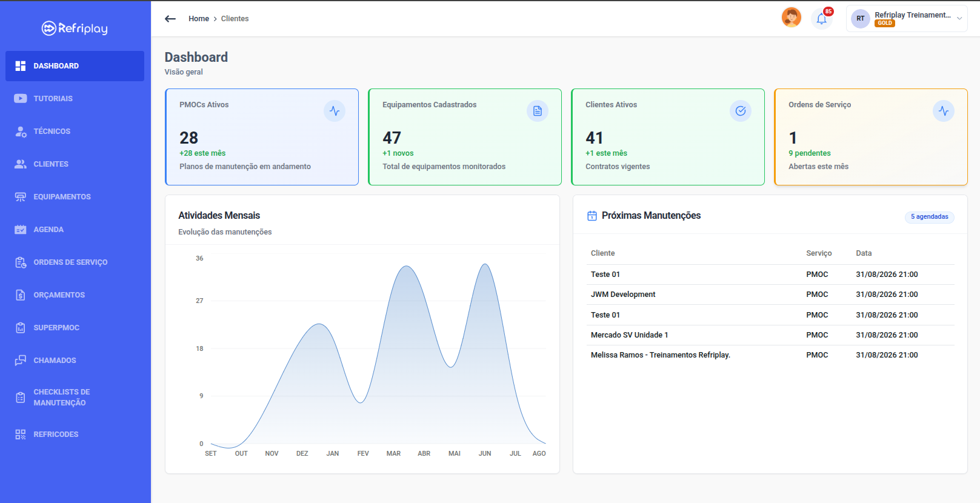
Task: Click the Home breadcrumb link
Action: pyautogui.click(x=199, y=19)
